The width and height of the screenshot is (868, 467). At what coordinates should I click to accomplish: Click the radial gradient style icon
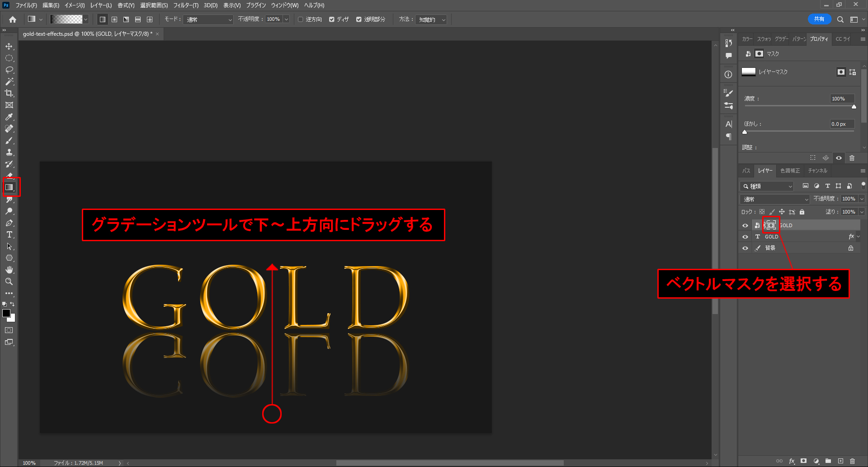coord(114,19)
